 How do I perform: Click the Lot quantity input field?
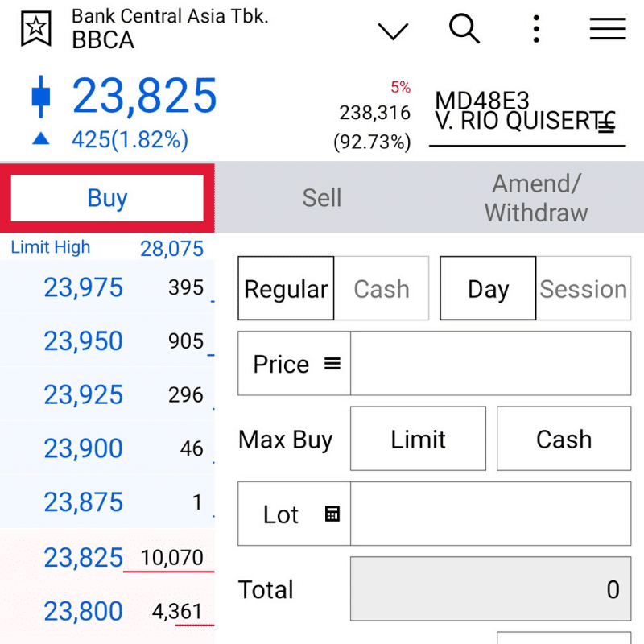click(491, 514)
